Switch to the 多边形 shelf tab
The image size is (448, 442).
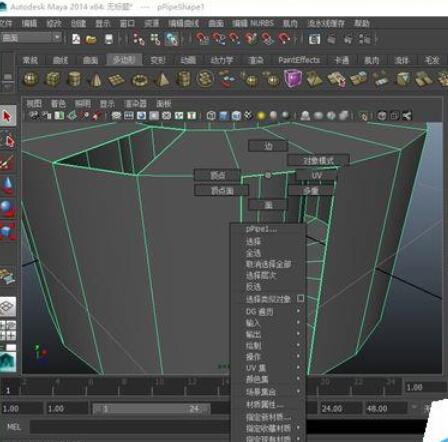pyautogui.click(x=124, y=60)
